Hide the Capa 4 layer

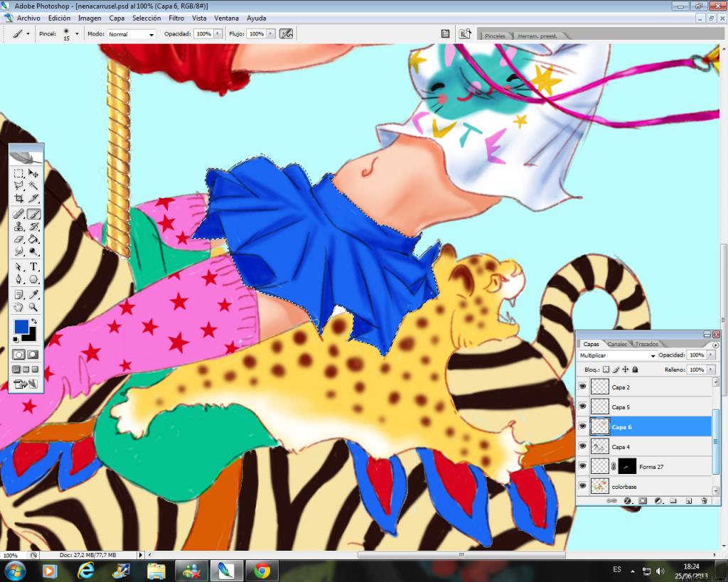click(583, 446)
